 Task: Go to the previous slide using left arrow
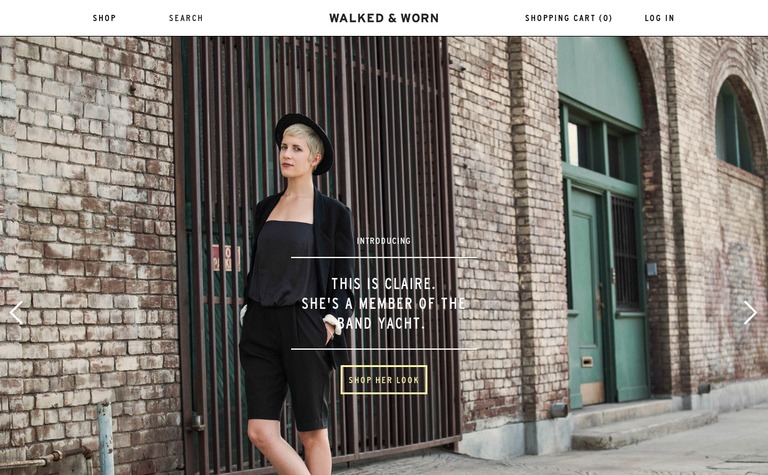click(x=16, y=312)
